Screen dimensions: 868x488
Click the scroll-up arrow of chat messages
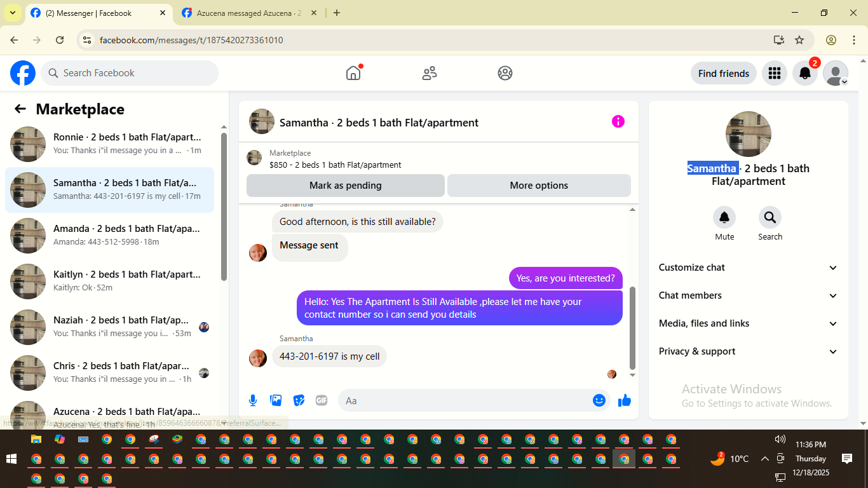coord(632,210)
